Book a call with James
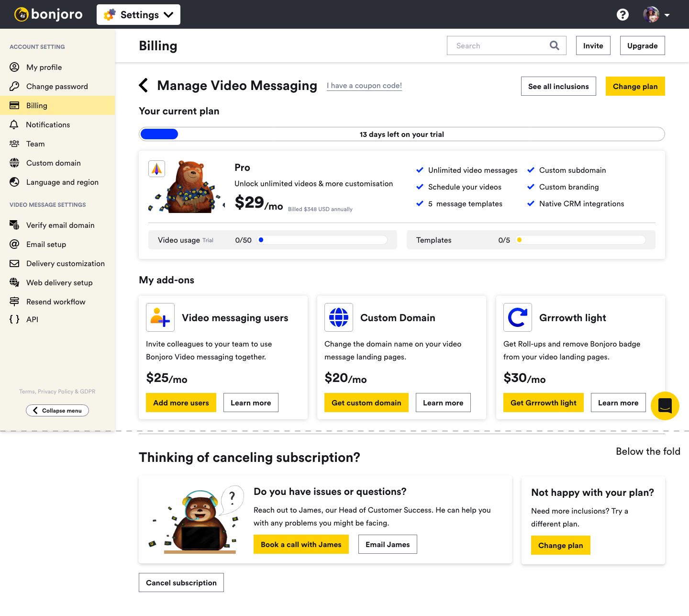Viewport: 689px width, 616px height. tap(301, 544)
